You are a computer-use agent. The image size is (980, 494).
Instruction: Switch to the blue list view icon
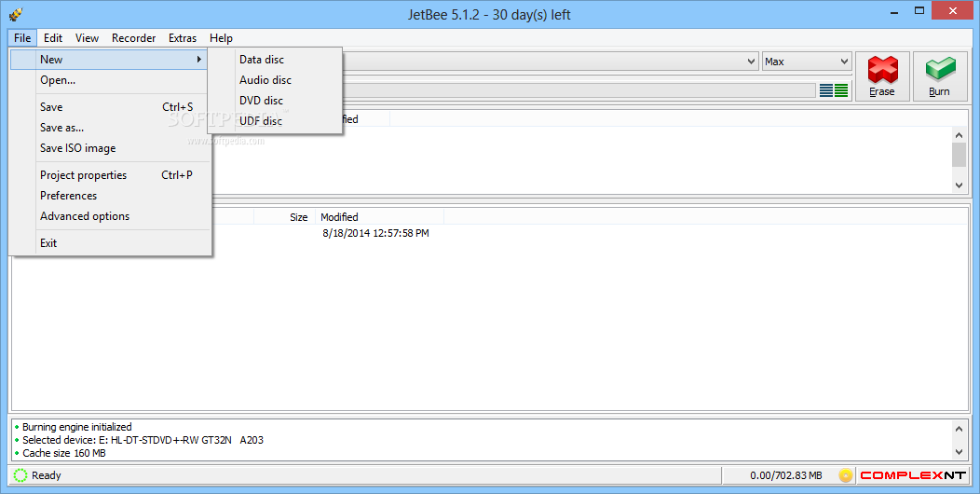tap(826, 90)
